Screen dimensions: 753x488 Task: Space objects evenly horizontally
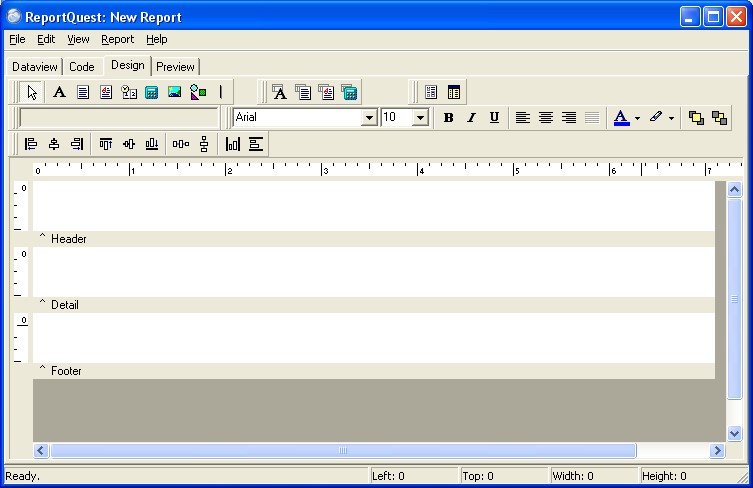point(181,144)
